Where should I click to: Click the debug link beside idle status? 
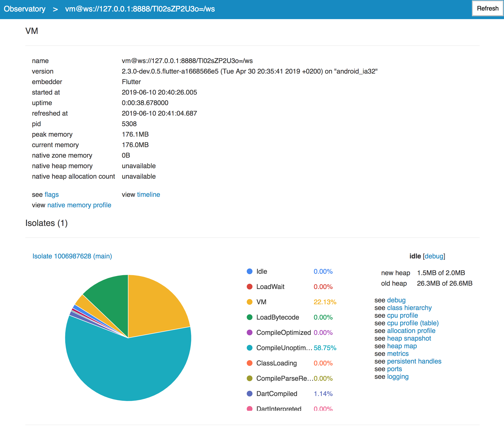coord(434,256)
